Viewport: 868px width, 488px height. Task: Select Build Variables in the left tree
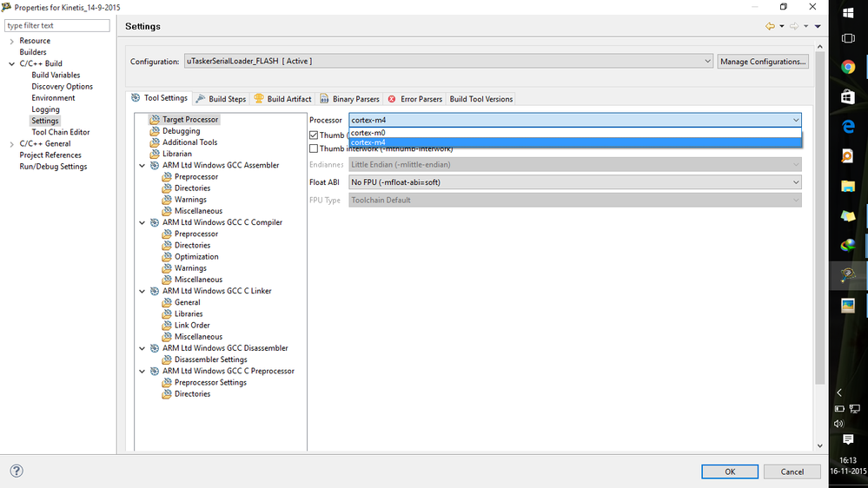coord(56,75)
